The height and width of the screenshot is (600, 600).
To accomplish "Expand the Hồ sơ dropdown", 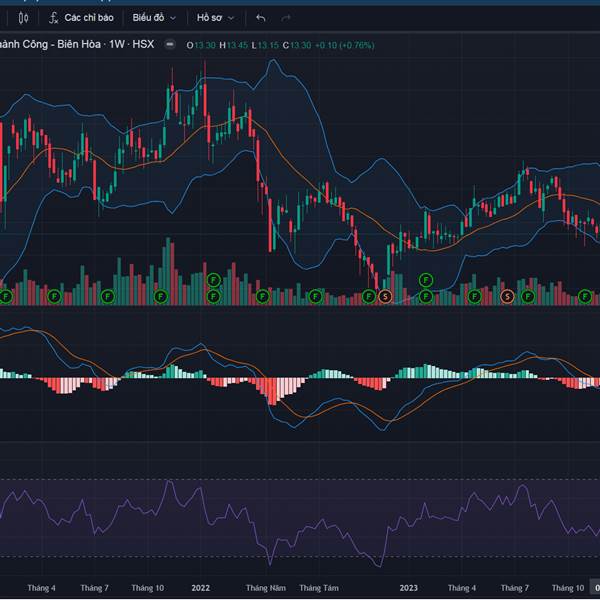I will coord(216,18).
